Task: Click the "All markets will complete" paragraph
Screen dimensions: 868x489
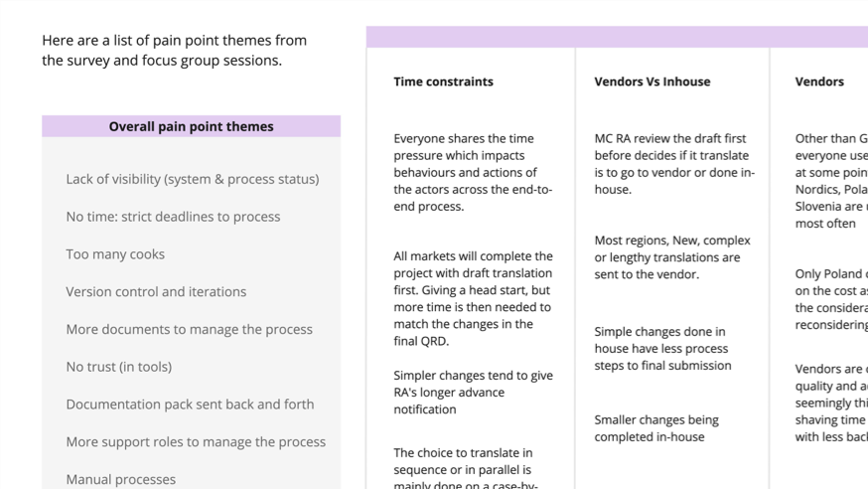Action: (x=473, y=298)
